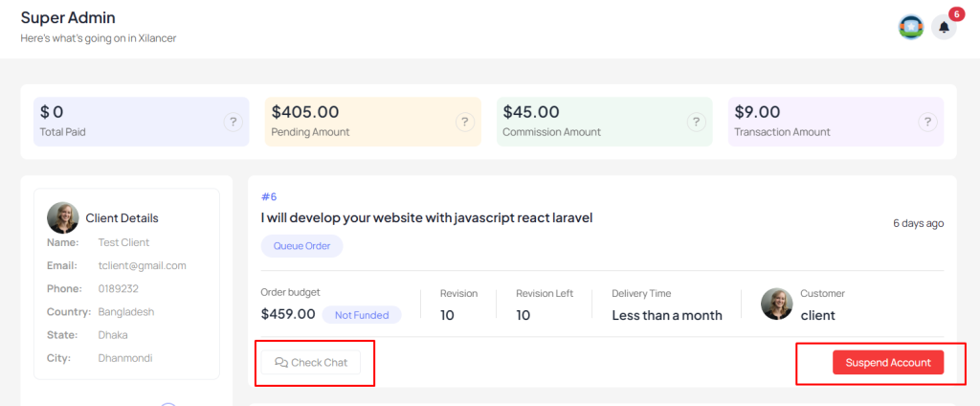Select the $9.00 Transaction Amount card
The image size is (980, 406).
pyautogui.click(x=835, y=122)
